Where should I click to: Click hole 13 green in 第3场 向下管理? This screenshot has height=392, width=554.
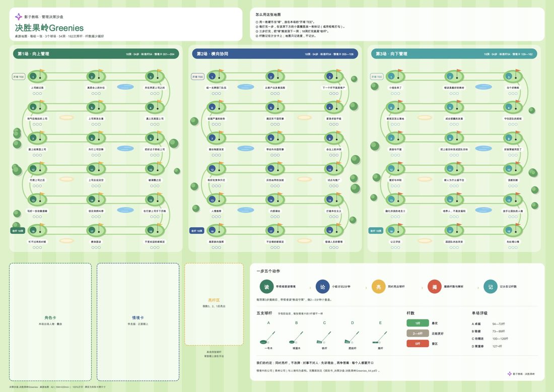pos(395,200)
